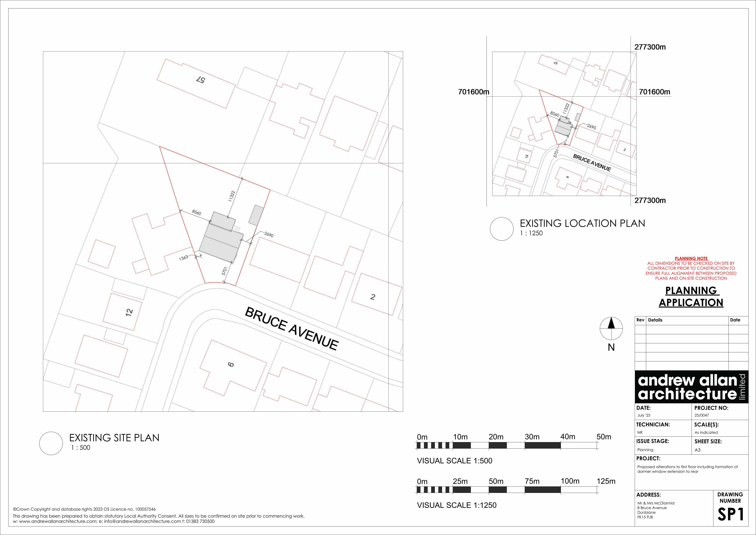
Task: Click the 2690 dimension on the site plan
Action: (x=269, y=235)
